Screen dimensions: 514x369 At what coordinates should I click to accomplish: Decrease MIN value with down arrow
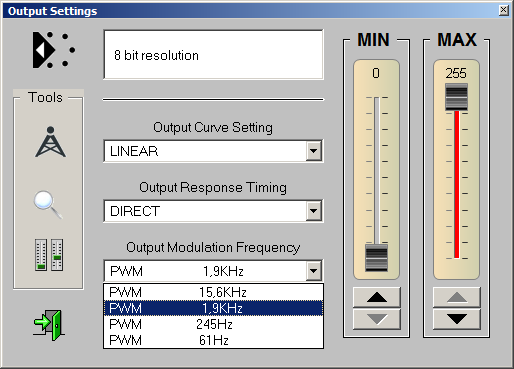click(377, 319)
